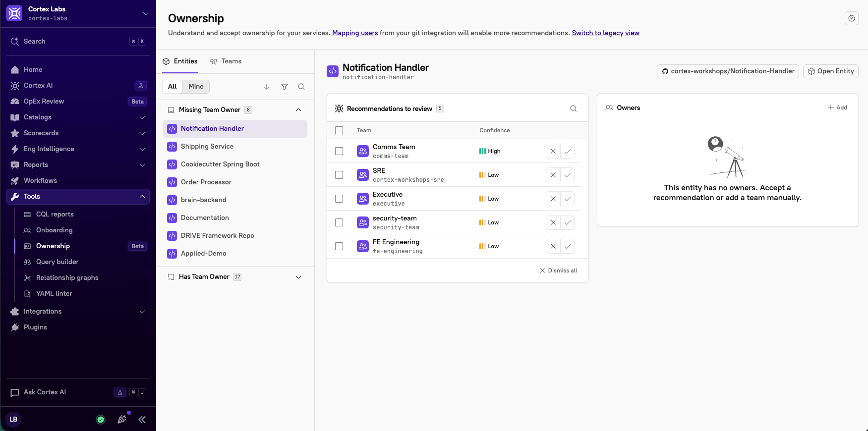Expand the Scorecards menu
Image resolution: width=868 pixels, height=431 pixels.
[78, 133]
